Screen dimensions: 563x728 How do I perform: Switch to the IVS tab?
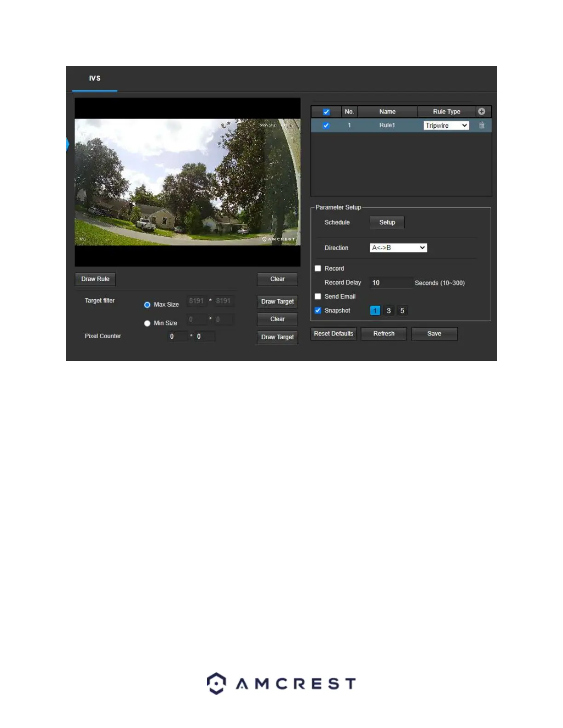pyautogui.click(x=95, y=79)
